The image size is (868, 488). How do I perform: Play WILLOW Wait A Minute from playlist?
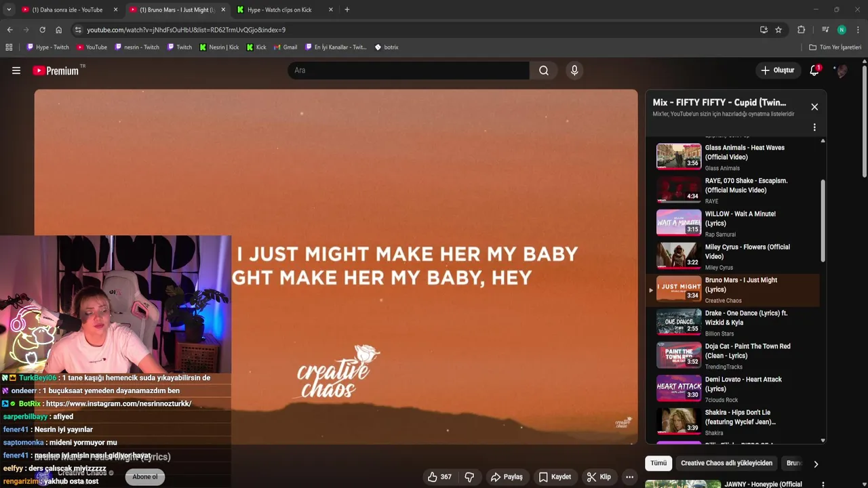[732, 223]
